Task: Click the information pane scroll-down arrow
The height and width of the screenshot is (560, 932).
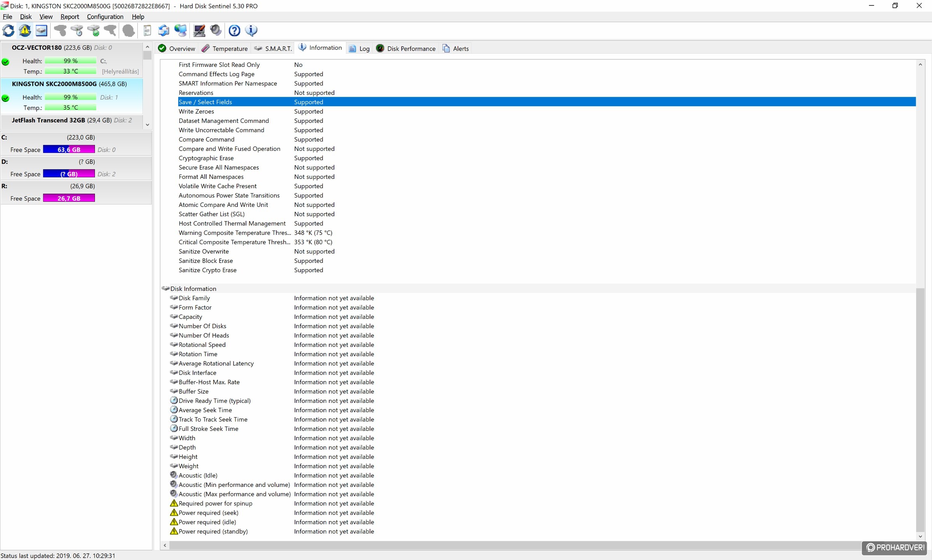Action: coord(920,536)
